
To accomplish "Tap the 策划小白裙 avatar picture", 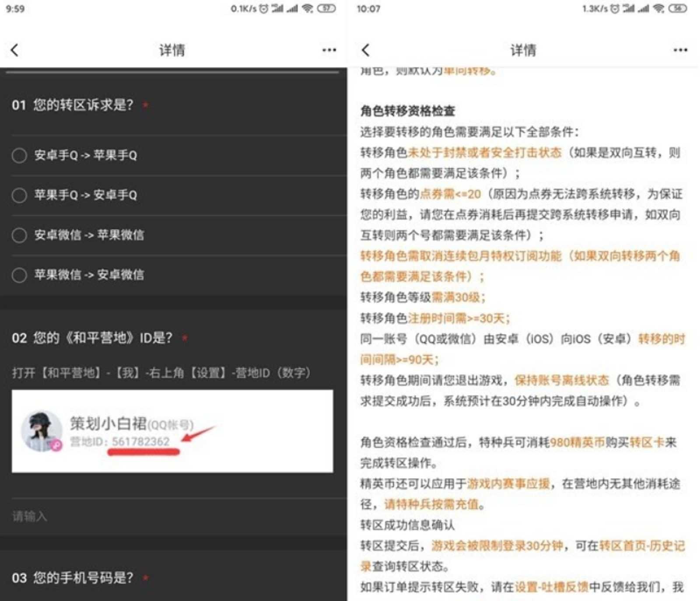I will [42, 431].
